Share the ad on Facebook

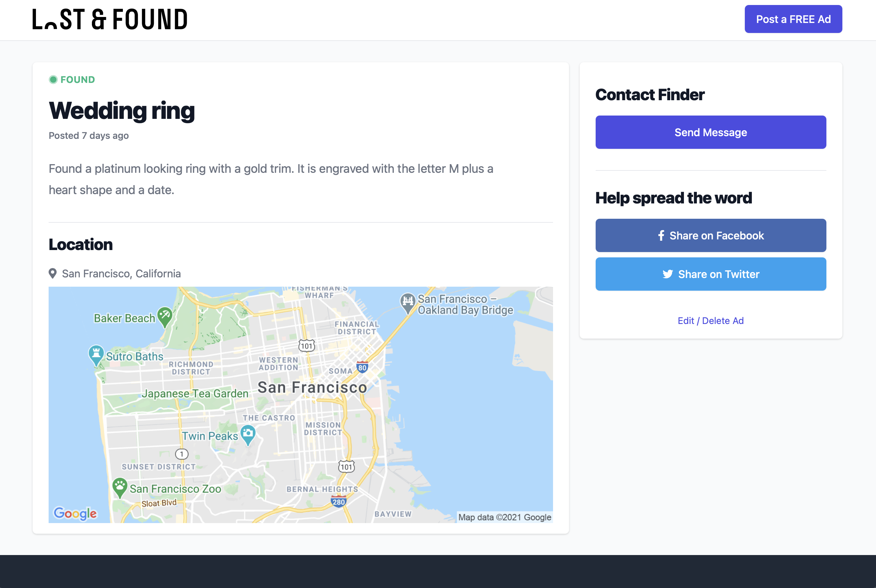tap(710, 235)
